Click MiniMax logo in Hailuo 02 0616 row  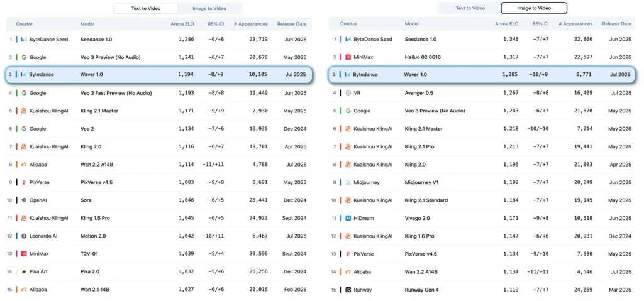[x=348, y=57]
